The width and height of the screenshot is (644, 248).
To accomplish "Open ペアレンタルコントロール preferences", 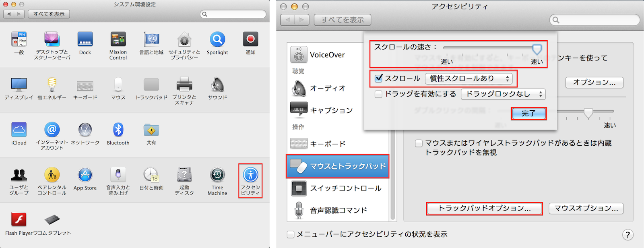I will [52, 175].
